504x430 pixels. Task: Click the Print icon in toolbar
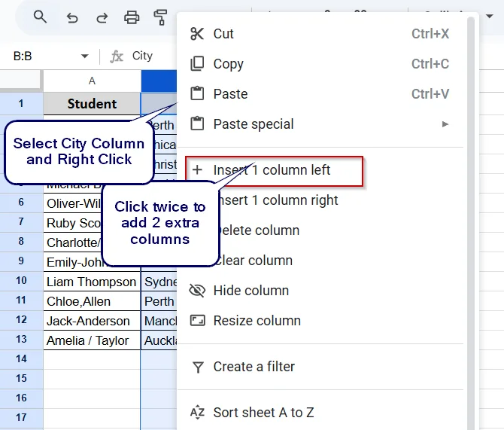click(132, 17)
